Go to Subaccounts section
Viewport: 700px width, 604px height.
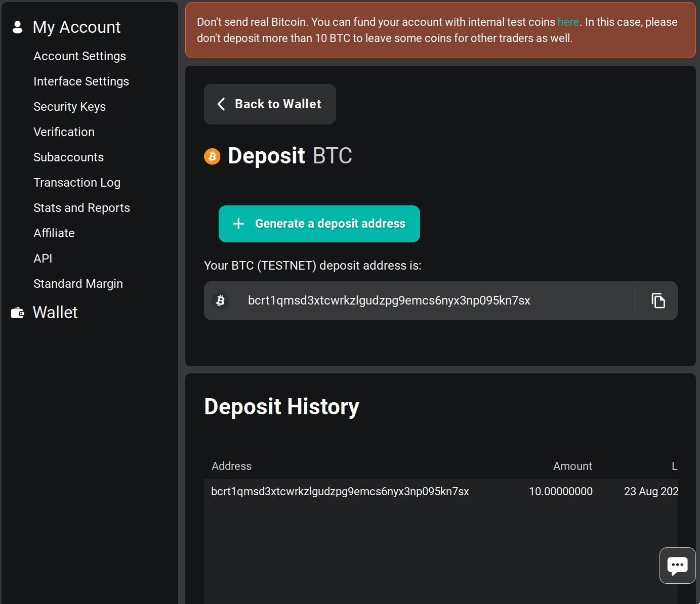[68, 157]
